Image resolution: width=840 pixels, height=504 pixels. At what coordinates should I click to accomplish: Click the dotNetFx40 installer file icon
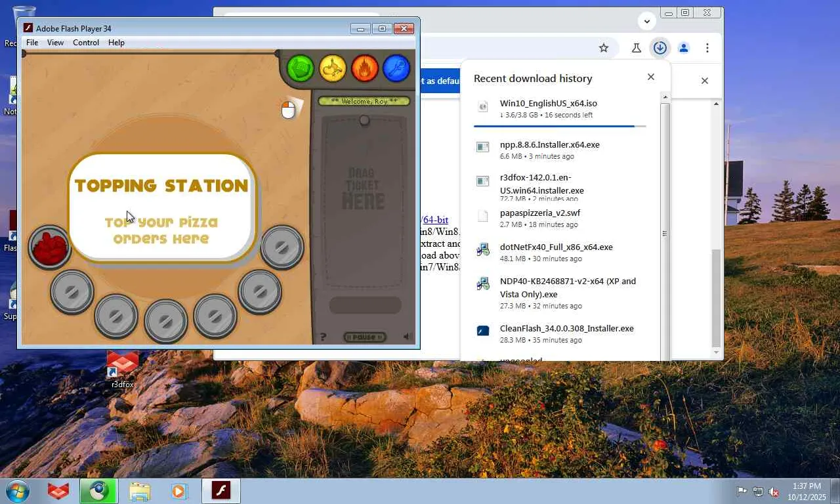pos(483,249)
